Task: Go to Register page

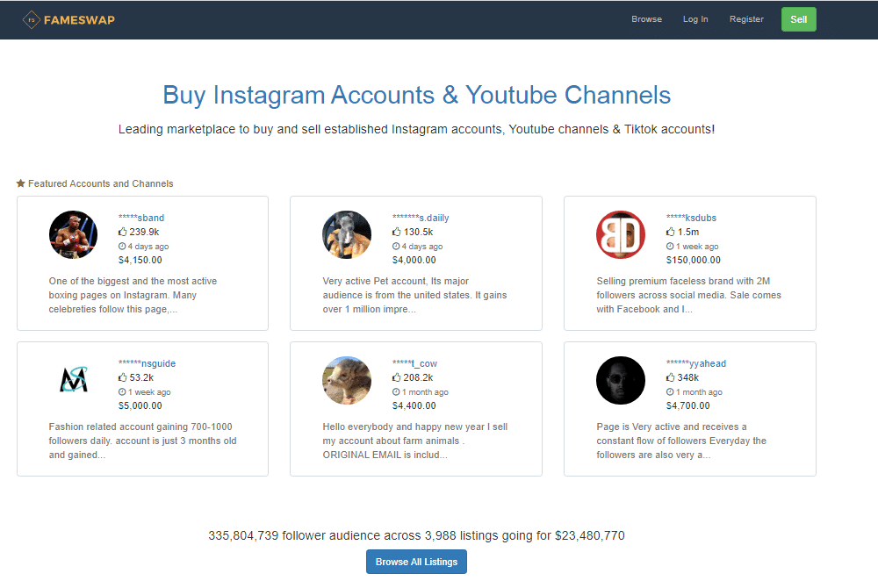Action: [745, 19]
